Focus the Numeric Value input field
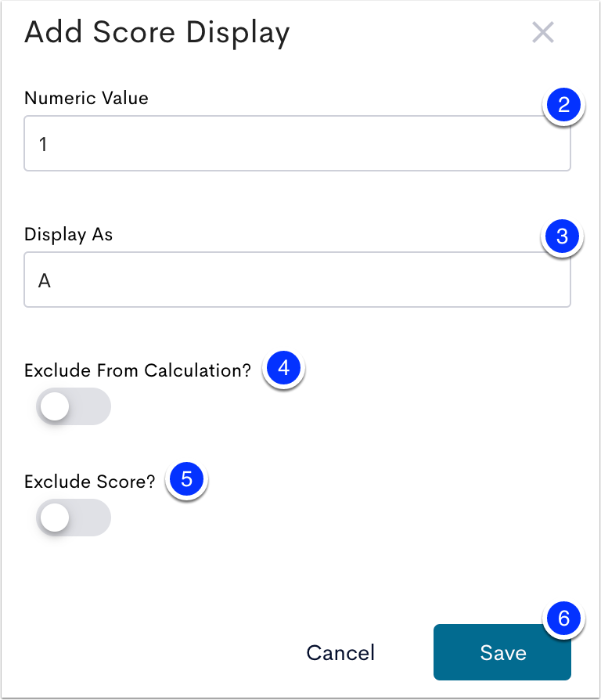The image size is (601, 700). coord(297,143)
